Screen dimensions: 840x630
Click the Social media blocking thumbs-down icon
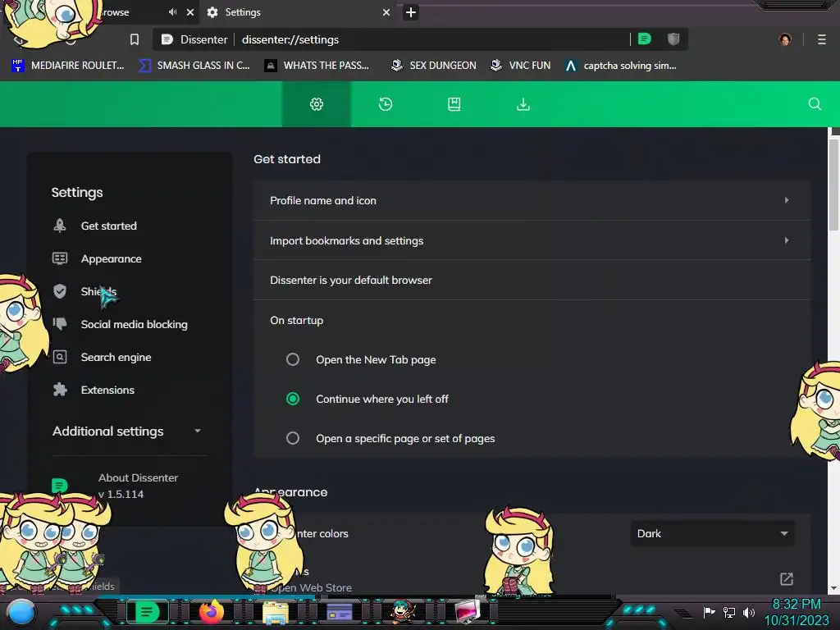pyautogui.click(x=60, y=323)
